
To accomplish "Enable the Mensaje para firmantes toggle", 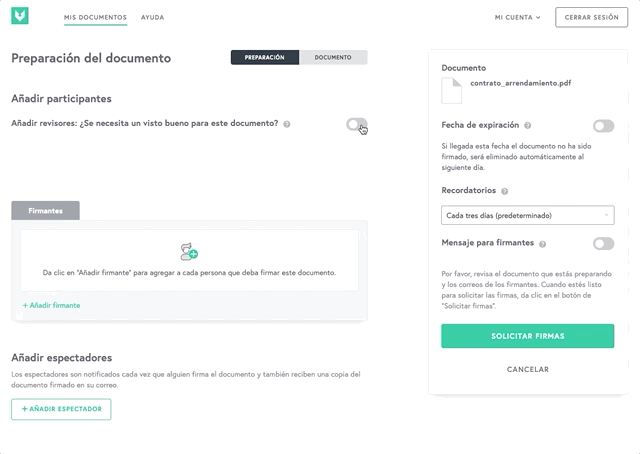I will pos(603,244).
